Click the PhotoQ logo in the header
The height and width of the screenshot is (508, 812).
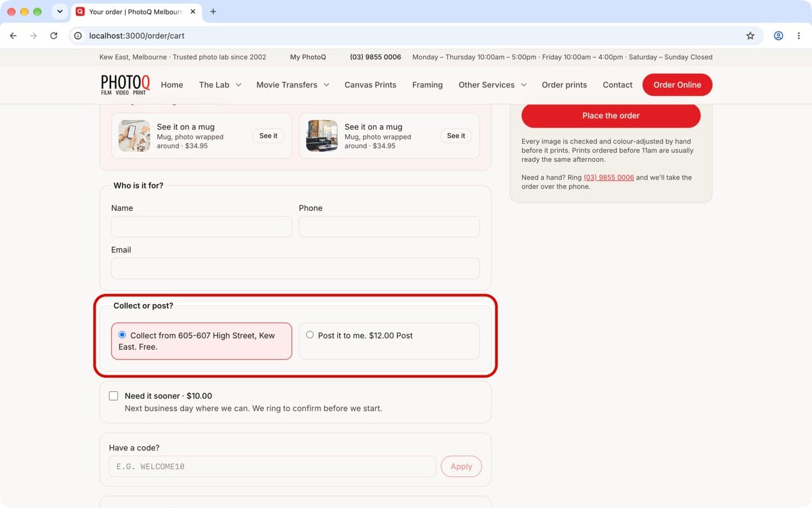[x=126, y=84]
